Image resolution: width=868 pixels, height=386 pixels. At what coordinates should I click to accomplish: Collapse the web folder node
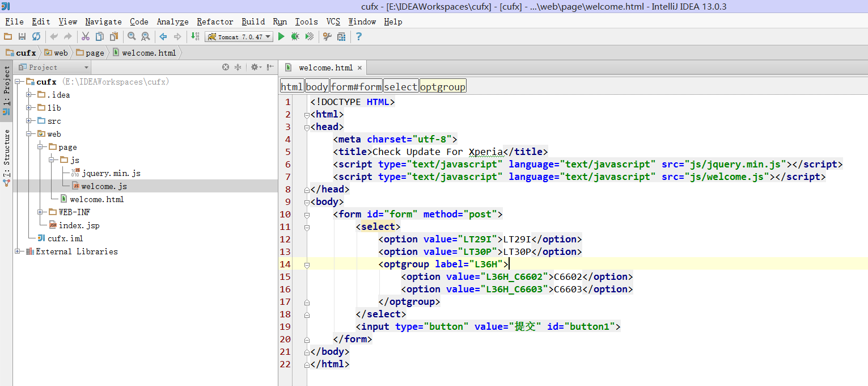tap(29, 134)
